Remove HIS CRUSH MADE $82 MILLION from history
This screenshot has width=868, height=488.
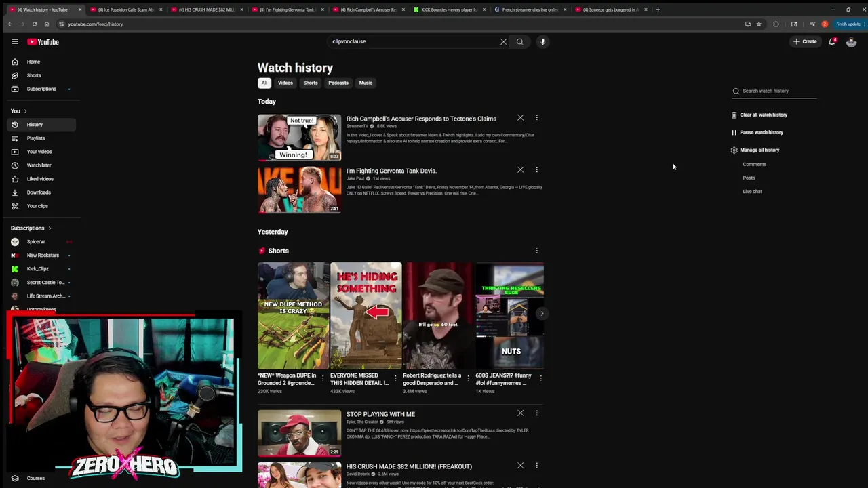coord(520,466)
